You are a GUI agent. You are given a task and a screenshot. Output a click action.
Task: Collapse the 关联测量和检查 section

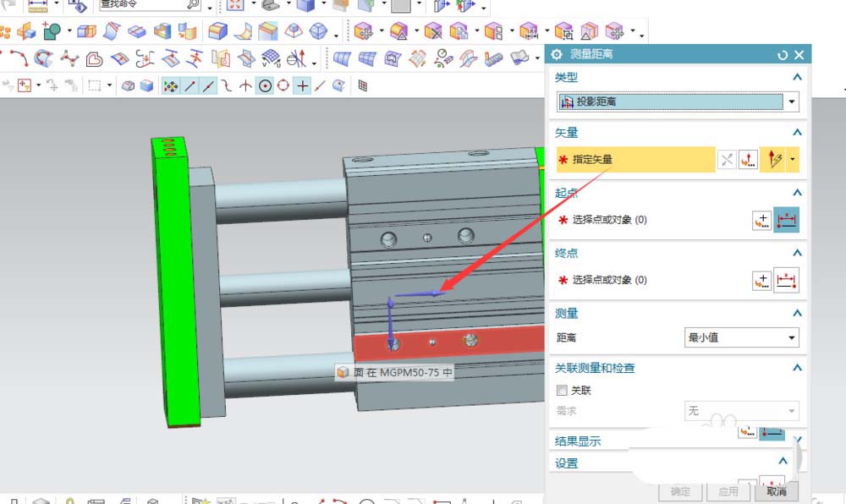797,368
